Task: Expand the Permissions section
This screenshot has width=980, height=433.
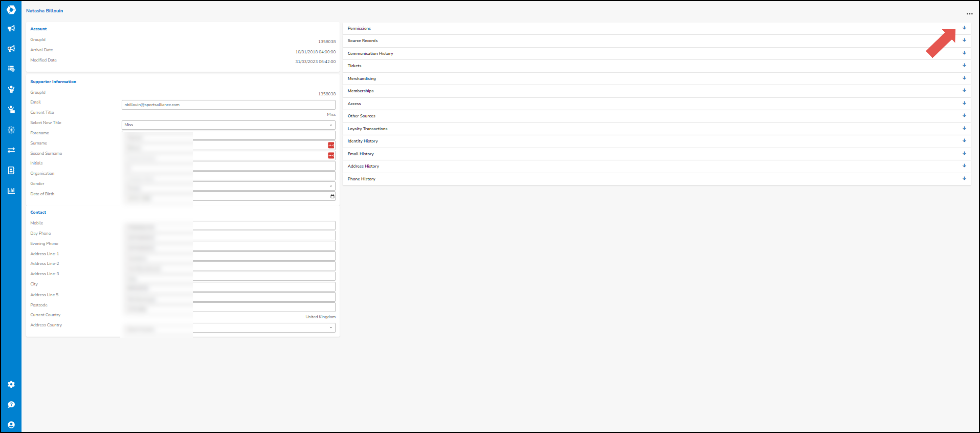Action: 964,27
